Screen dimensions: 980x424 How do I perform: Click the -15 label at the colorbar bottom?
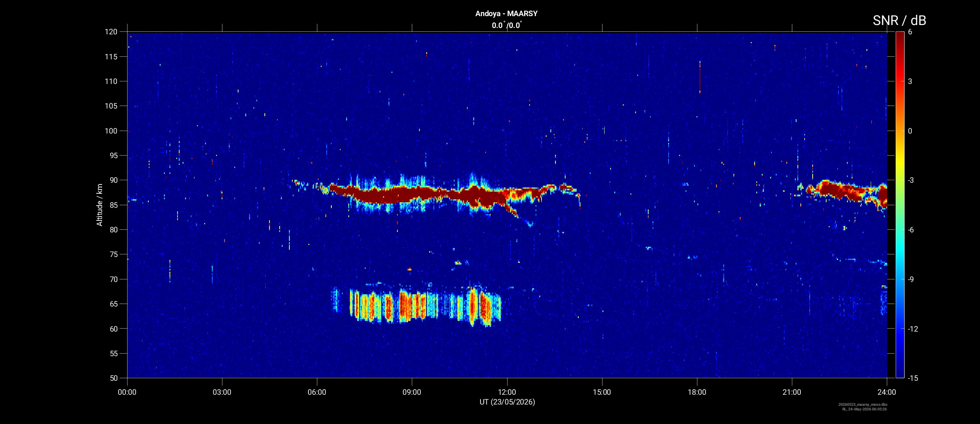(913, 378)
